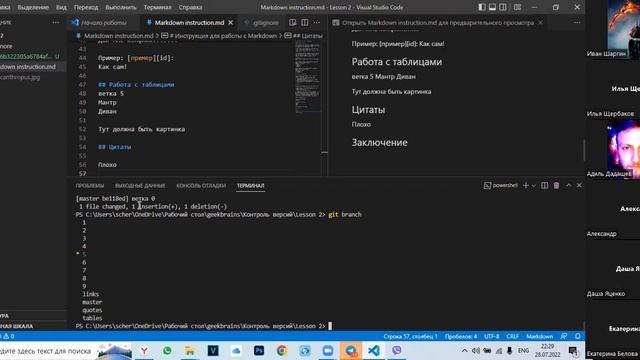The width and height of the screenshot is (640, 360).
Task: Change UTF-8 encoding in status bar
Action: [x=491, y=336]
